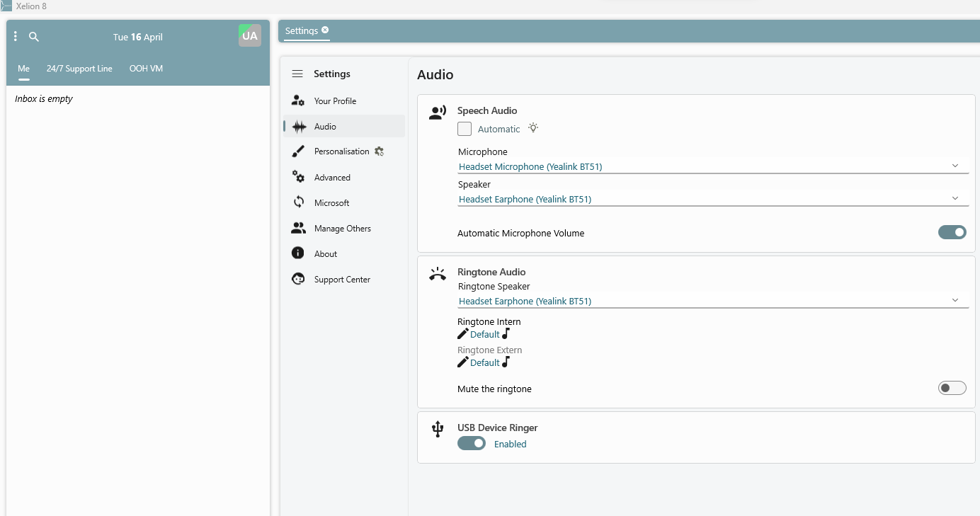Open the Speaker device dropdown
Viewport: 980px width, 516px height.
(x=713, y=199)
